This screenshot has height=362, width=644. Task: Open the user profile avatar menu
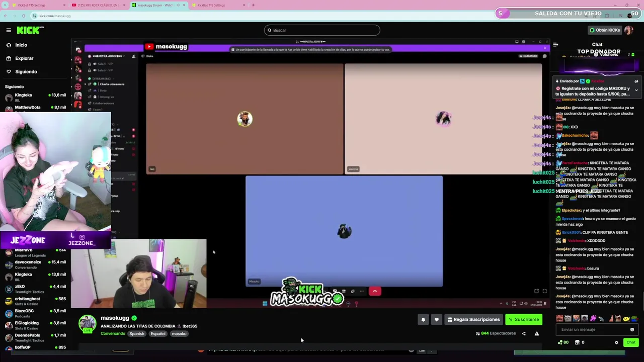coord(629,30)
